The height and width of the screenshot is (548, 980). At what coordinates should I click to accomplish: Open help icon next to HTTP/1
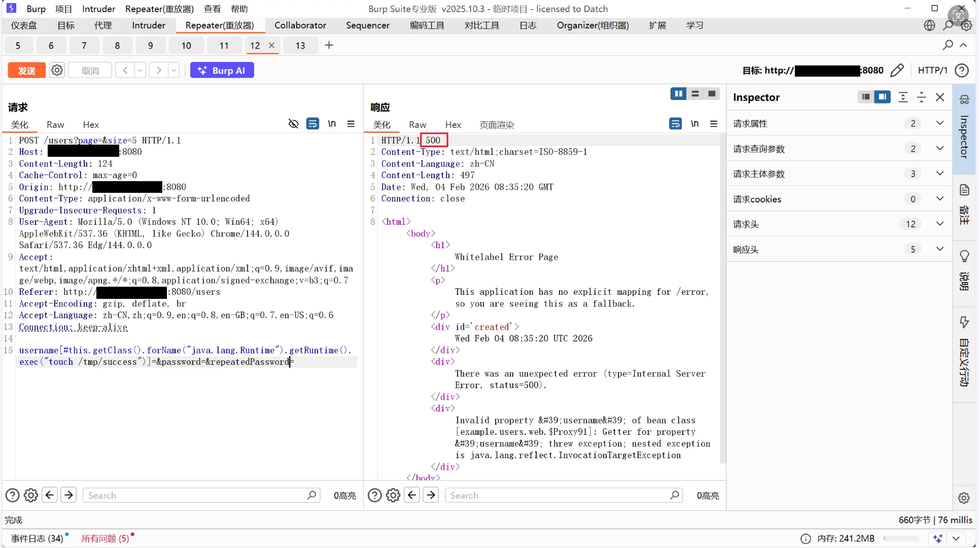pos(961,70)
